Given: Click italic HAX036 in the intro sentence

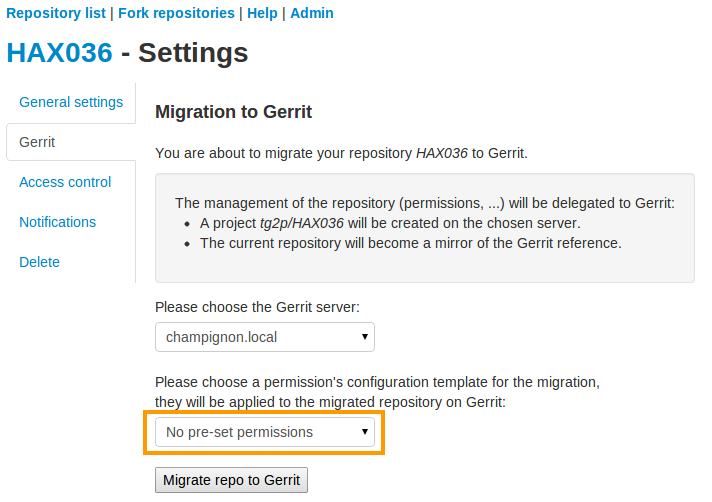Looking at the screenshot, I should (443, 154).
